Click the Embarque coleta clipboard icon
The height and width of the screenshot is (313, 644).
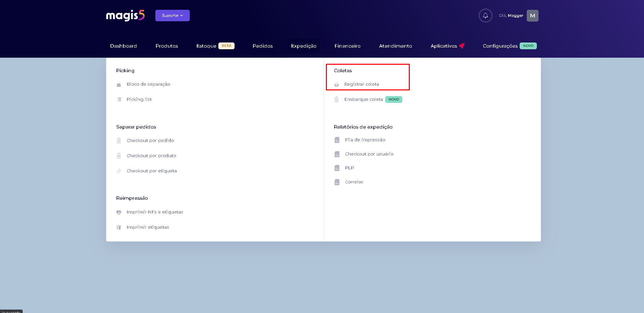coord(336,99)
